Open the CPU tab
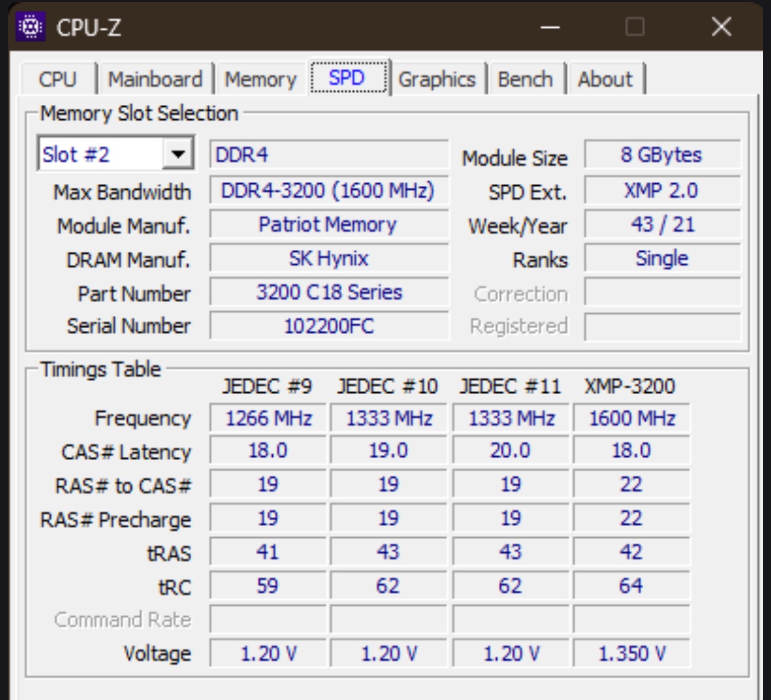Screen dimensions: 771x700 (57, 79)
